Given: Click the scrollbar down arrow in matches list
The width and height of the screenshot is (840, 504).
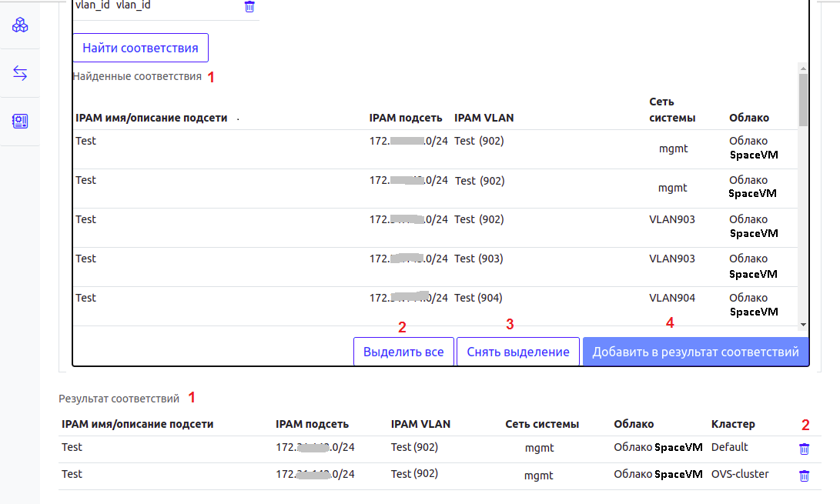Looking at the screenshot, I should (x=803, y=325).
